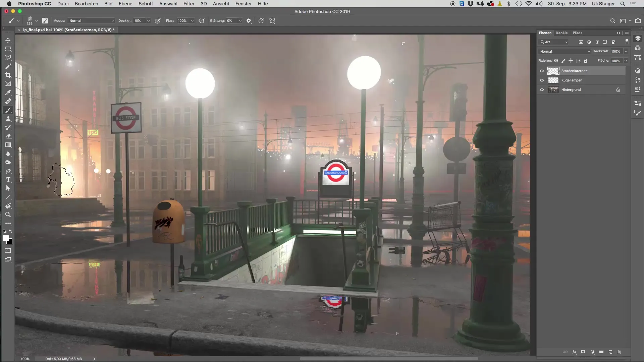Click the foreground color swatch

click(6, 238)
